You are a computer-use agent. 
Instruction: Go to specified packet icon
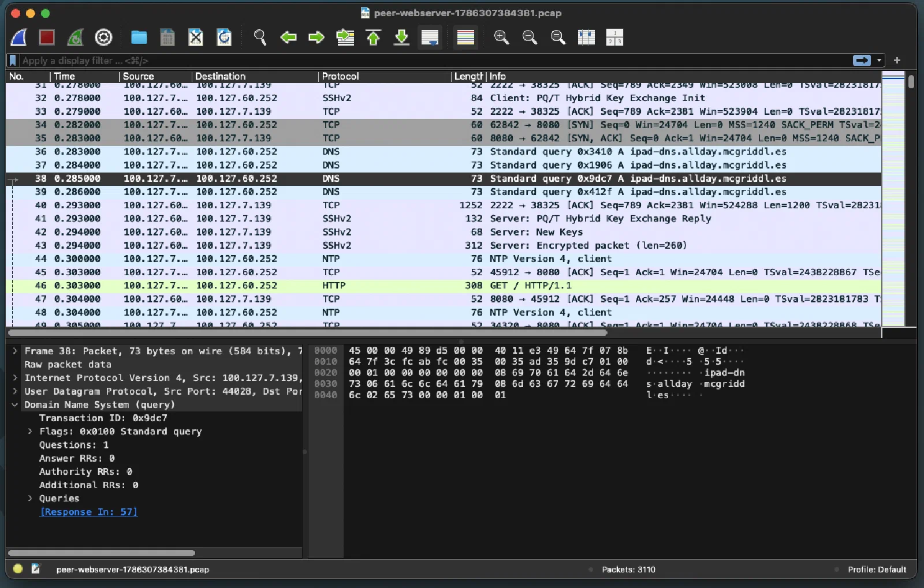pyautogui.click(x=345, y=38)
